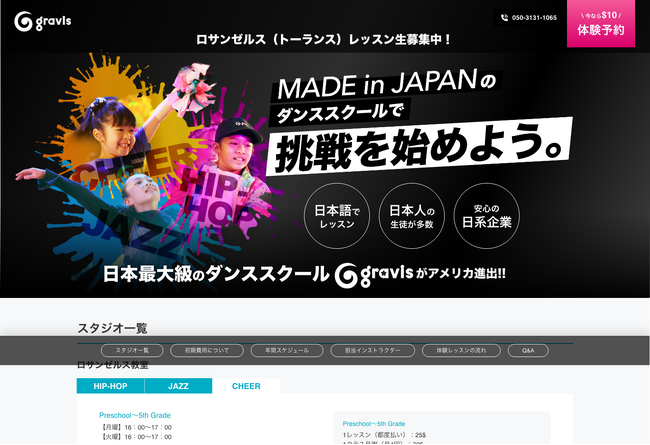Click the 1レッスン（都度払い）:25$ price line
The height and width of the screenshot is (445, 650).
coord(384,435)
